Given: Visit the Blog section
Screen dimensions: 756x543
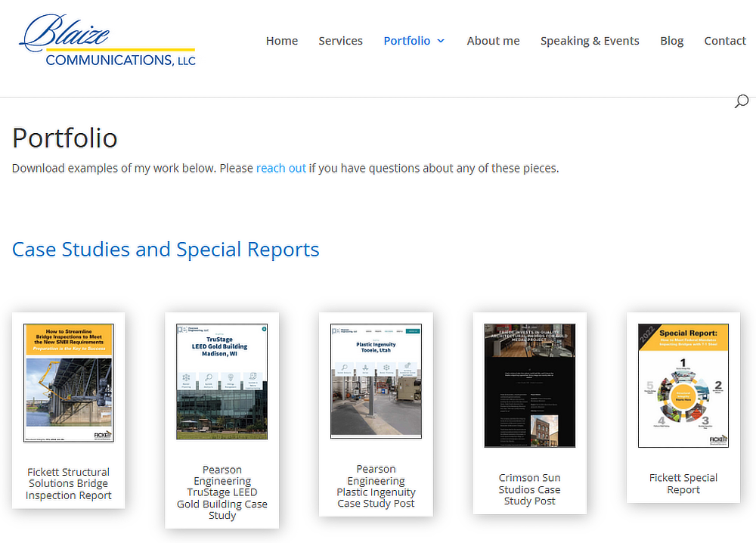Looking at the screenshot, I should (x=671, y=41).
